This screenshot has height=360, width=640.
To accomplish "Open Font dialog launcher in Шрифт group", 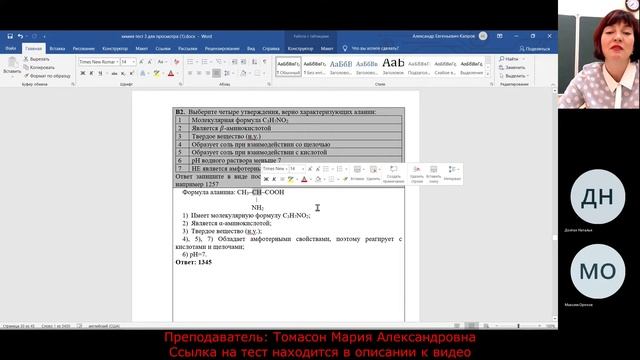I will click(180, 84).
